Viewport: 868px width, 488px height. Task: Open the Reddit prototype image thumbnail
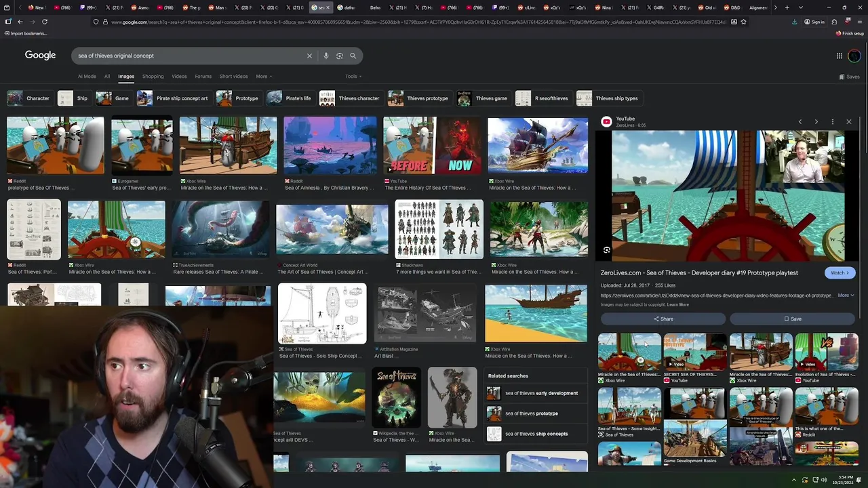(x=56, y=146)
